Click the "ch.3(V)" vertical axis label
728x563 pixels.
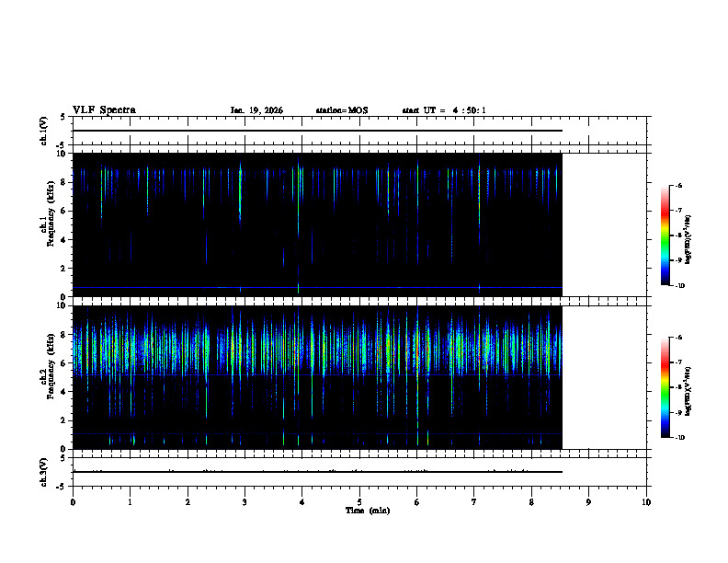[x=44, y=472]
